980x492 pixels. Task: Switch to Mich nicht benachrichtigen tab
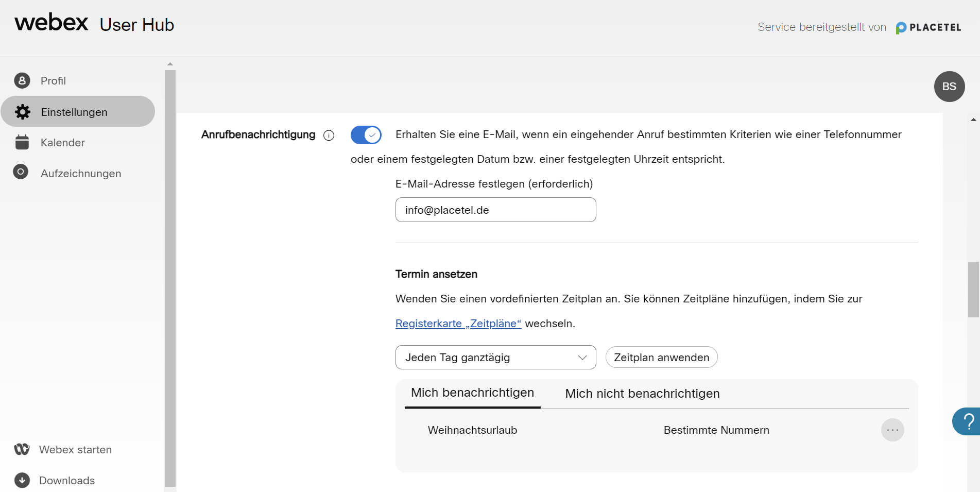click(642, 394)
